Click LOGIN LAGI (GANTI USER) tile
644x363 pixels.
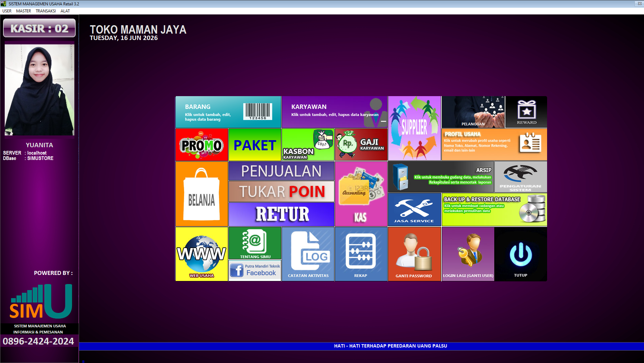point(468,254)
